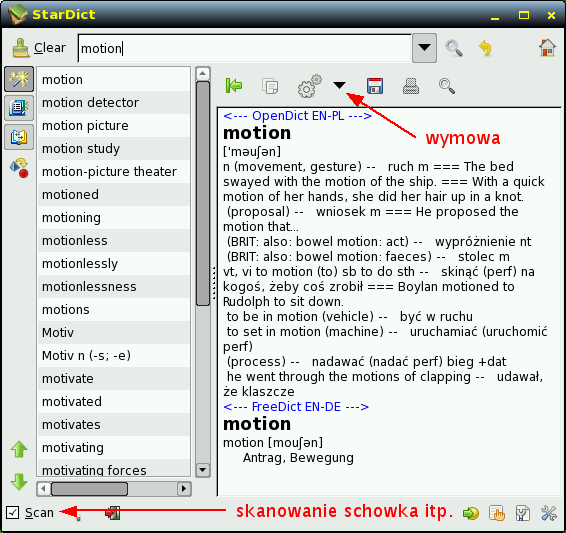Screen dimensions: 566x533
Task: Click the Clear button with brush icon
Action: (39, 48)
